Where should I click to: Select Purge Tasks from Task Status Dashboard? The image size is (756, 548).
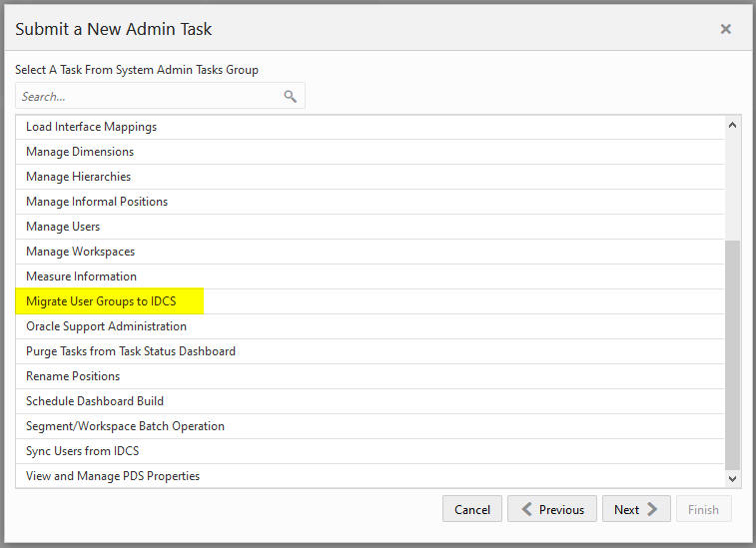(x=370, y=351)
